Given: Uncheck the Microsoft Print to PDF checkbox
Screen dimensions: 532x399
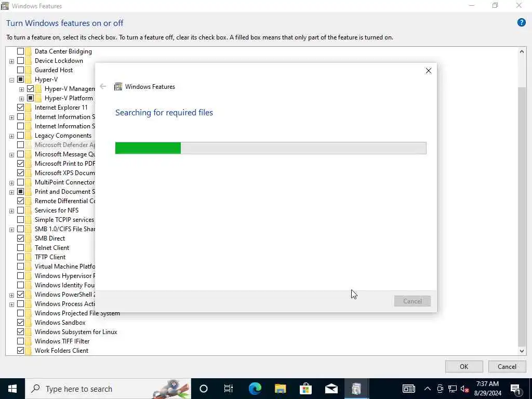Looking at the screenshot, I should [20, 163].
